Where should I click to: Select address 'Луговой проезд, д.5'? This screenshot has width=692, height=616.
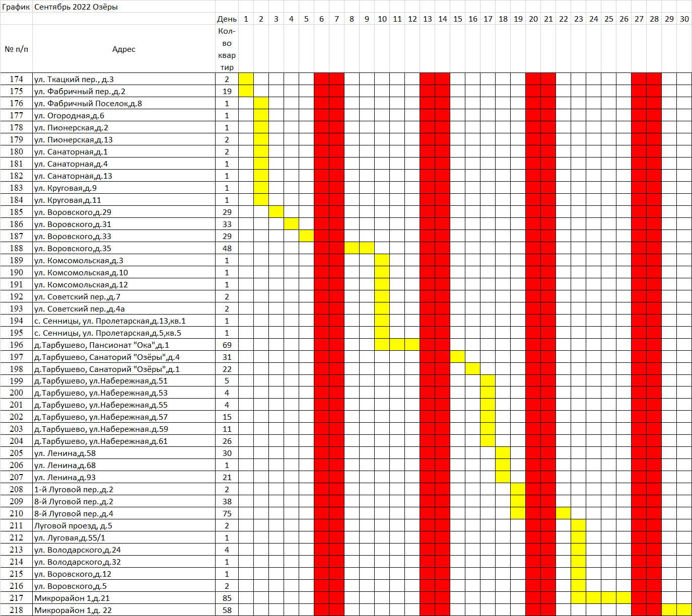[x=124, y=525]
